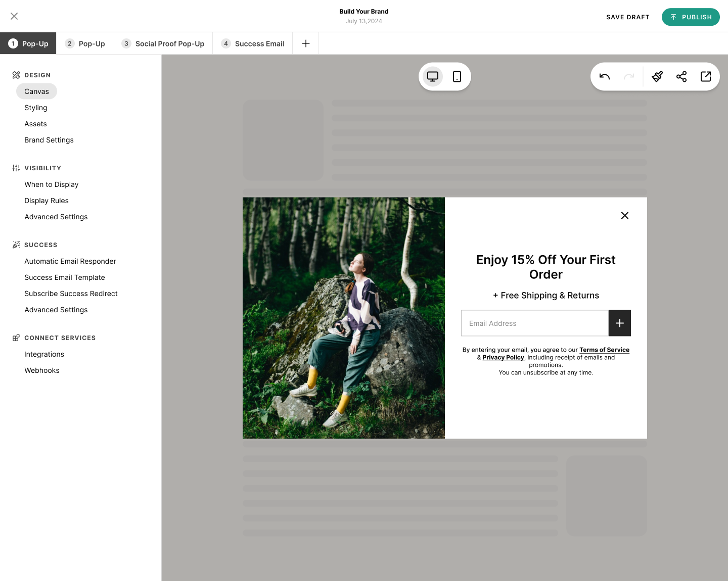Open preview in new window icon
This screenshot has height=581, width=728.
[706, 77]
